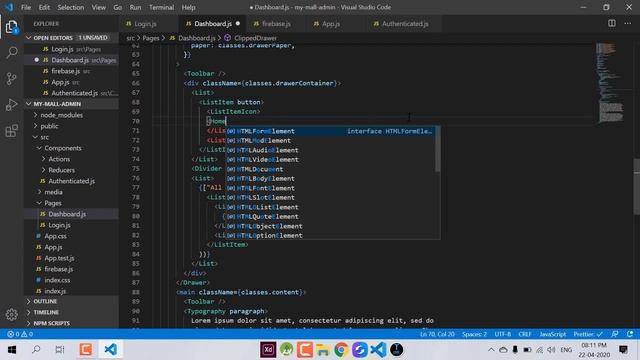The height and width of the screenshot is (360, 640).
Task: Open the Run and Debug view
Action: pyautogui.click(x=11, y=104)
